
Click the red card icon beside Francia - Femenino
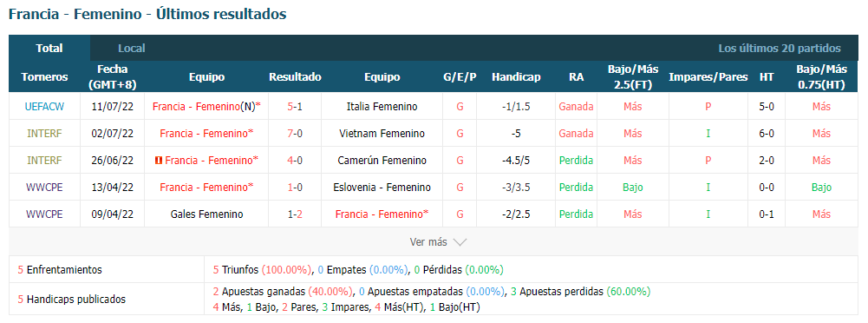[159, 161]
